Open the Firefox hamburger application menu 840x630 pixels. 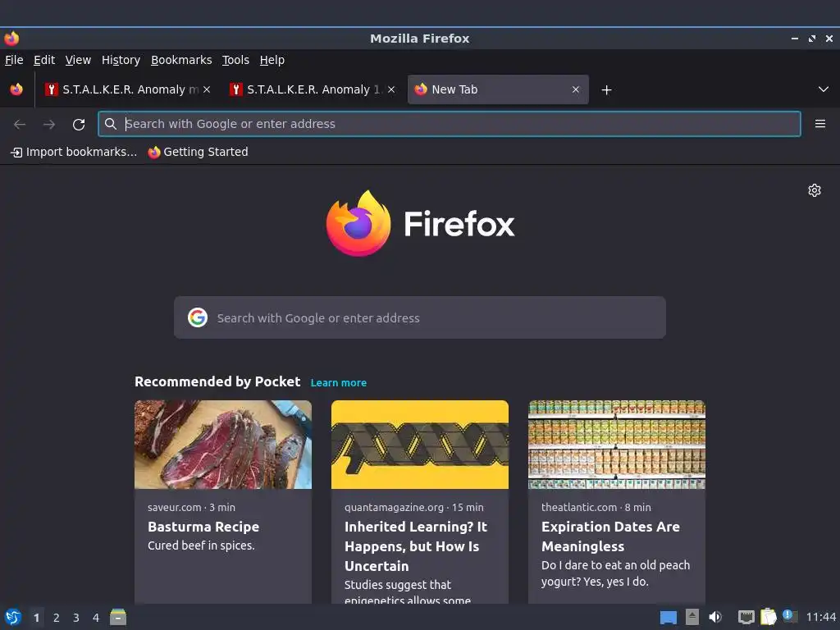820,124
